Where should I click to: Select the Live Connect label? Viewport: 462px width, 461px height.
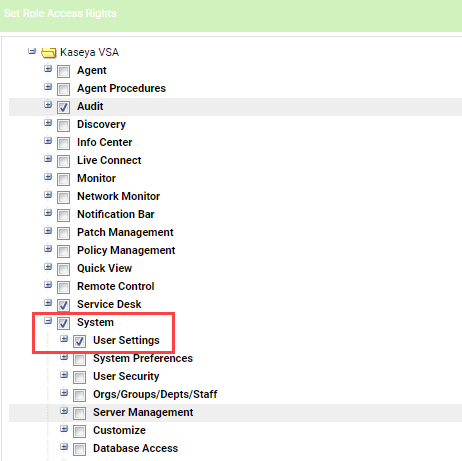point(109,160)
